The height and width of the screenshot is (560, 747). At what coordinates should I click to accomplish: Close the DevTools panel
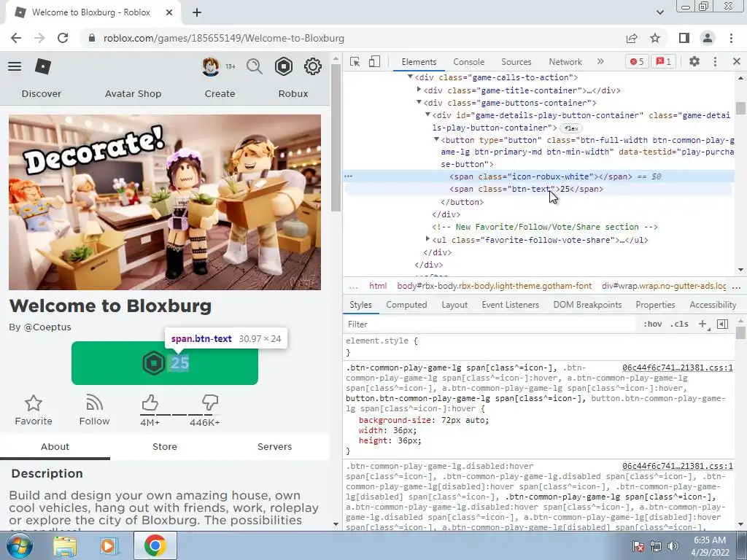(737, 61)
